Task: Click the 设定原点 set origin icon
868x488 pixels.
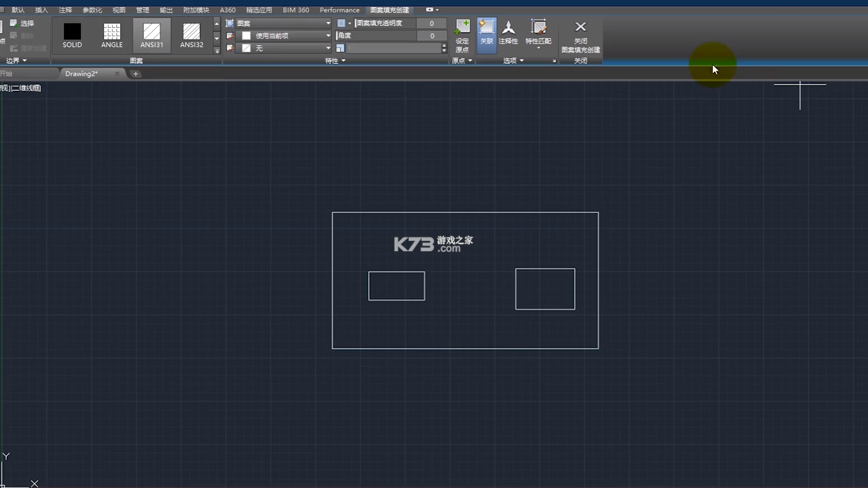Action: click(x=462, y=27)
